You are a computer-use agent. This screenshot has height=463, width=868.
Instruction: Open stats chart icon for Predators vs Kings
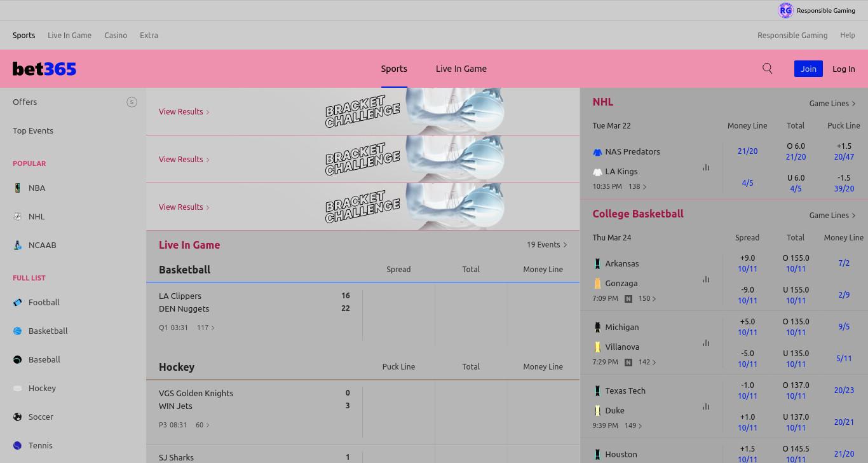coord(706,167)
